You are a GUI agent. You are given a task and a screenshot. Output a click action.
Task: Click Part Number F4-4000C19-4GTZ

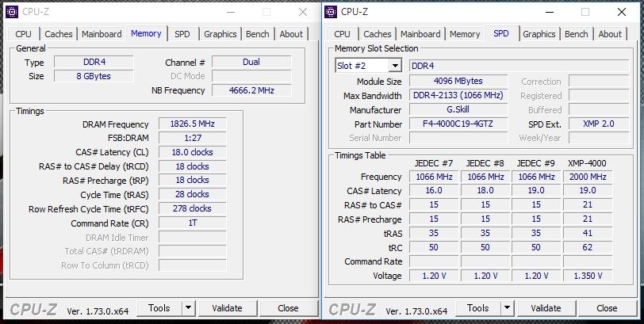(458, 124)
